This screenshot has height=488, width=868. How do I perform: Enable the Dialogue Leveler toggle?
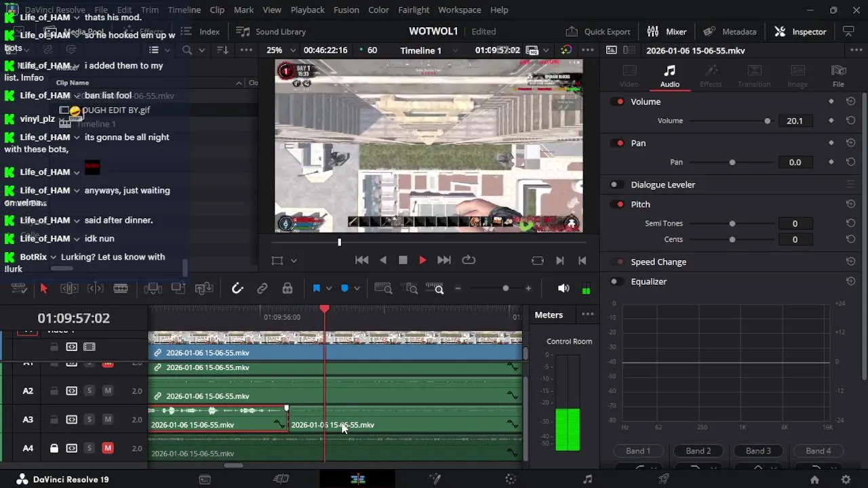point(616,184)
